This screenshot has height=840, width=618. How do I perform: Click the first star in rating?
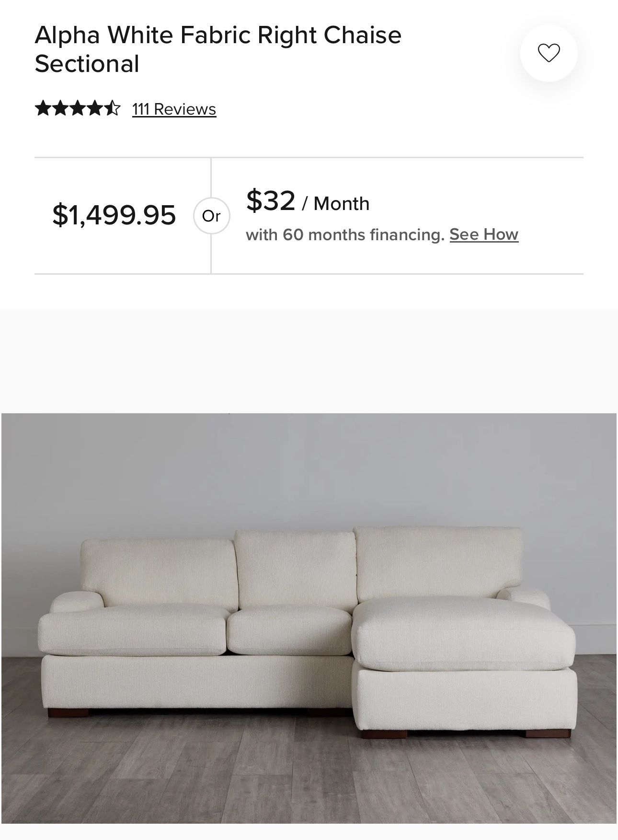43,108
